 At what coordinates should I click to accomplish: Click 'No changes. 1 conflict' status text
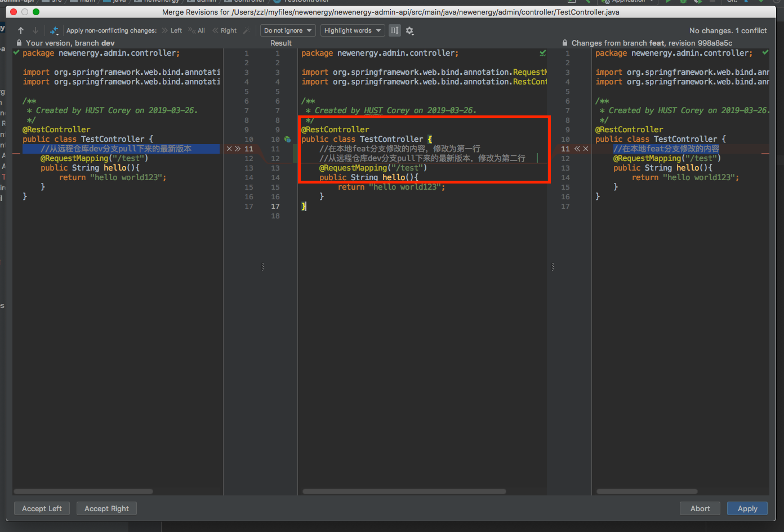[x=728, y=30]
